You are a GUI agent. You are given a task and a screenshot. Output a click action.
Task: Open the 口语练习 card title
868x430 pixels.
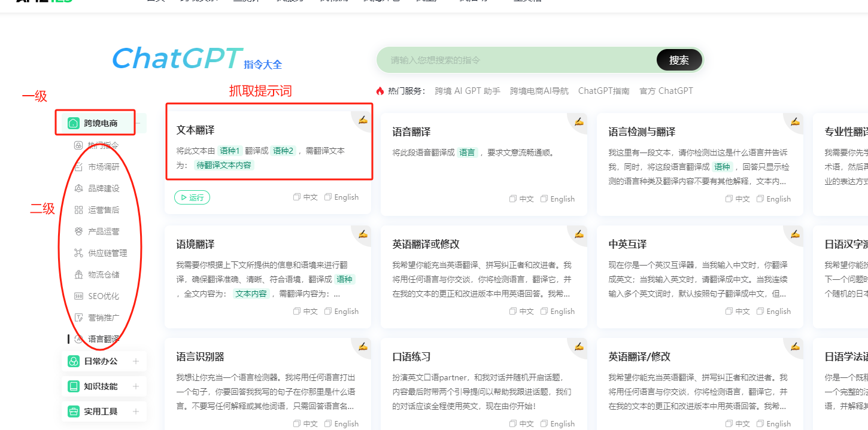(x=411, y=356)
